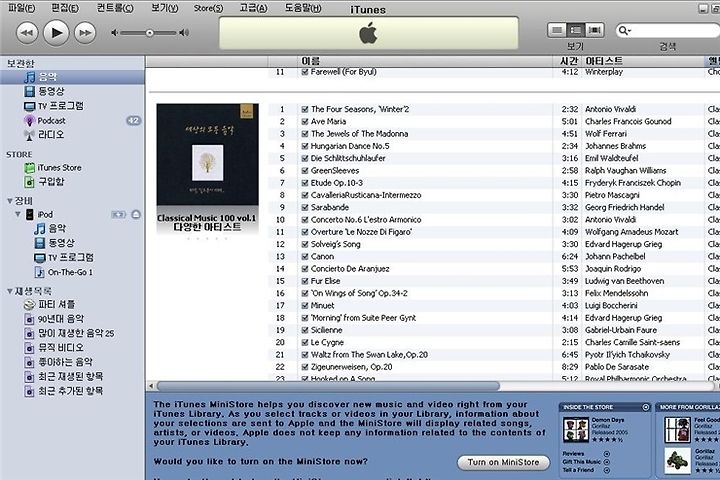Uncheck the Fur Elise track checkbox
Viewport: 720px width, 480px height.
[x=305, y=281]
